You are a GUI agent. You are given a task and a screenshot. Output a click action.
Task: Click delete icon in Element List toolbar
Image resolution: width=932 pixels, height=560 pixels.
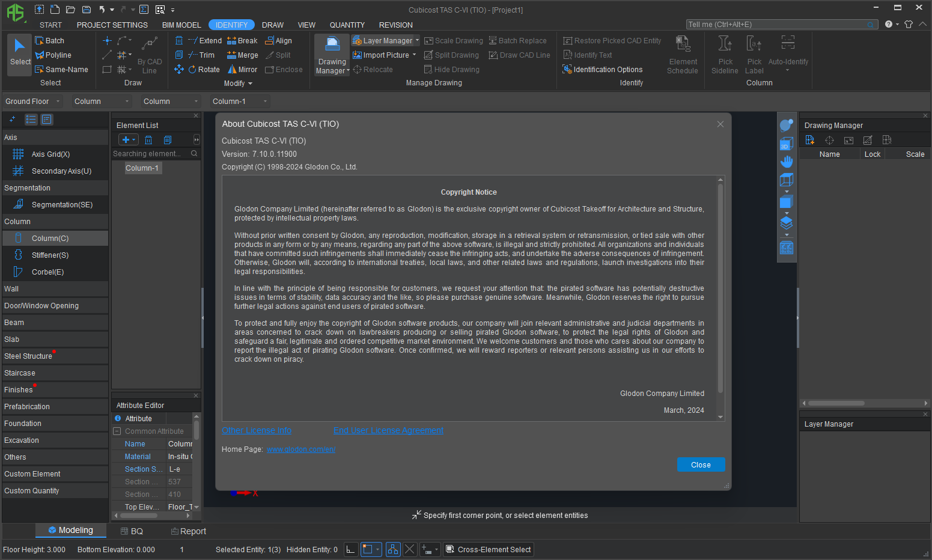(148, 140)
